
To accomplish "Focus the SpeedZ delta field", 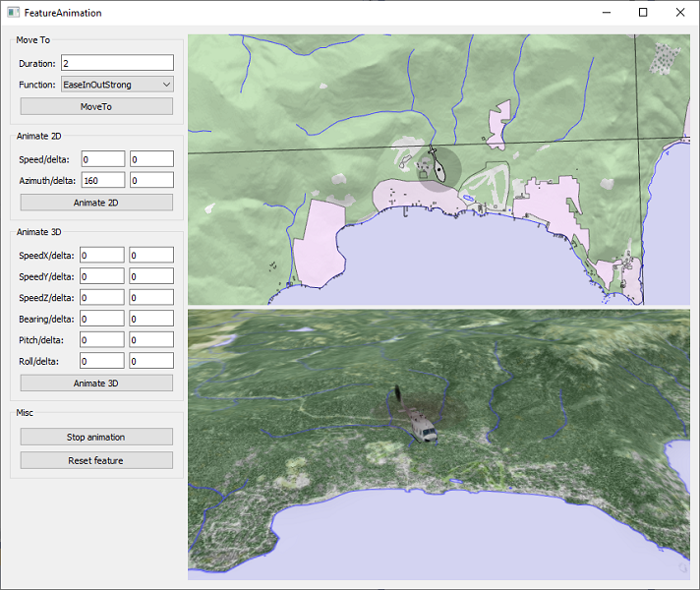I will coord(150,297).
